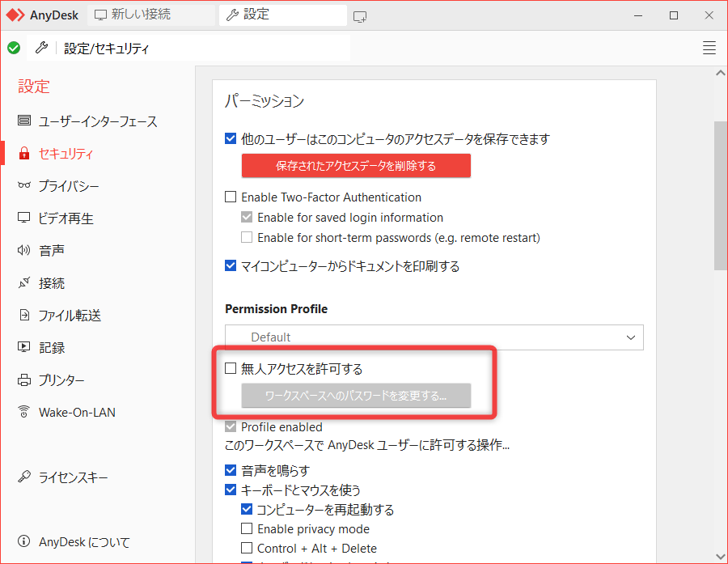Toggle マイコンピューターからドキュメントを印刷する checkbox
This screenshot has height=564, width=728.
tap(231, 265)
